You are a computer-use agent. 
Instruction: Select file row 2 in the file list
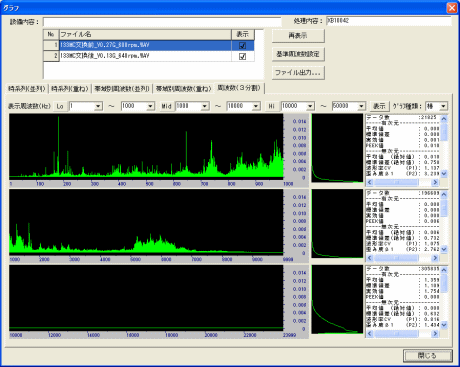149,56
